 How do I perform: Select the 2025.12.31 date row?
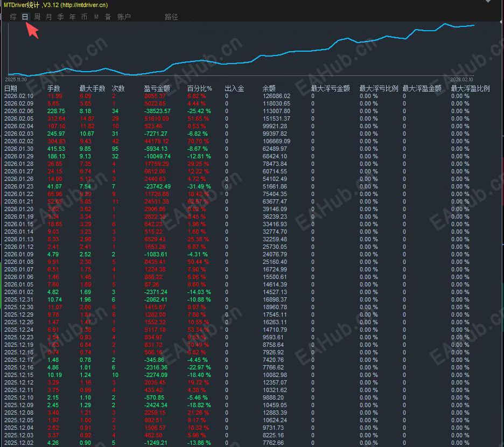[19, 299]
